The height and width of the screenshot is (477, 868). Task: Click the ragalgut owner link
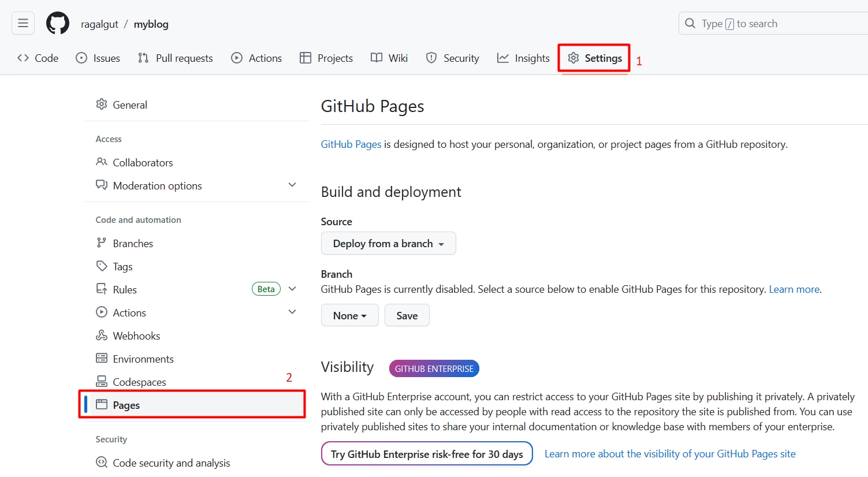(99, 24)
